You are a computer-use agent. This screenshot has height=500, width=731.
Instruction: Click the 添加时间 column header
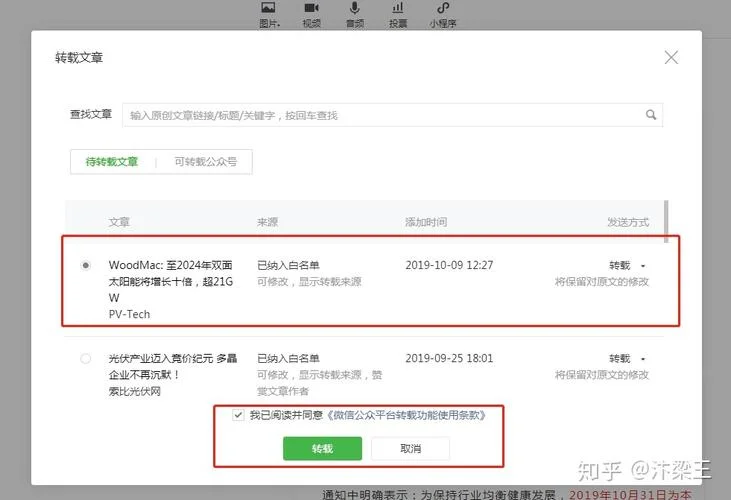[426, 222]
